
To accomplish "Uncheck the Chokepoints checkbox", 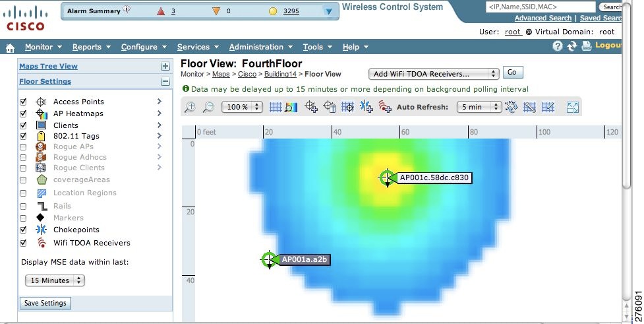I will tap(23, 230).
